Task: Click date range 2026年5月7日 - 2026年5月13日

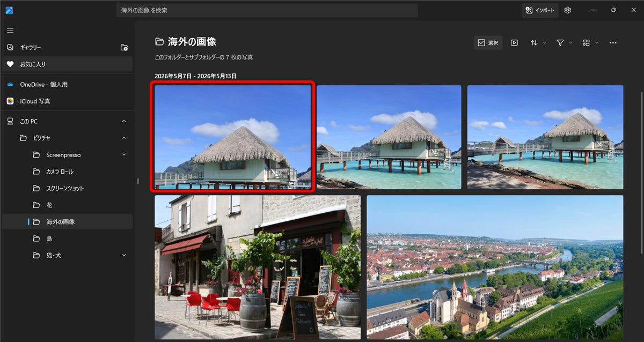Action: [195, 76]
